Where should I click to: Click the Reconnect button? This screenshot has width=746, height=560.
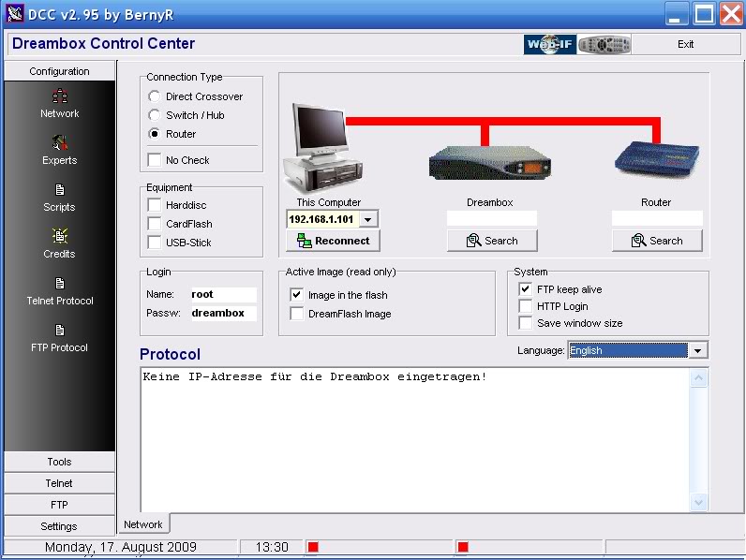333,241
